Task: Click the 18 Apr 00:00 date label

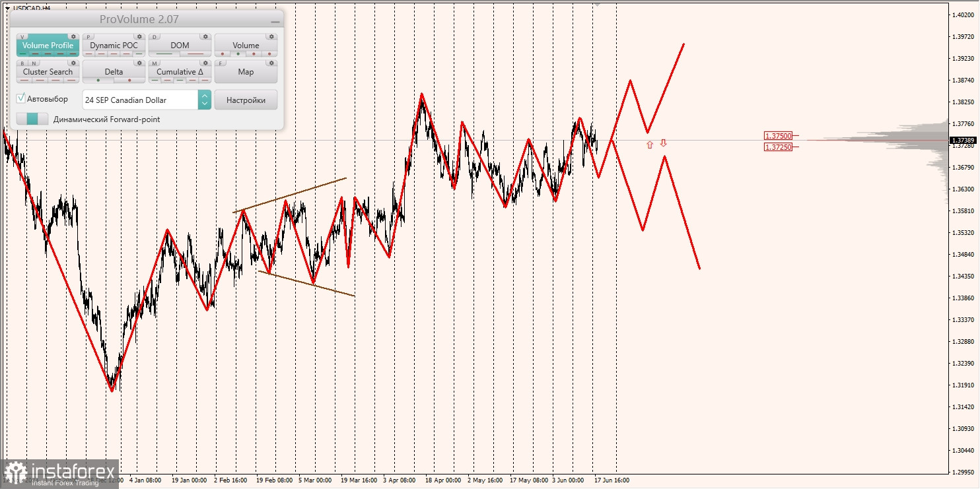Action: [x=443, y=480]
